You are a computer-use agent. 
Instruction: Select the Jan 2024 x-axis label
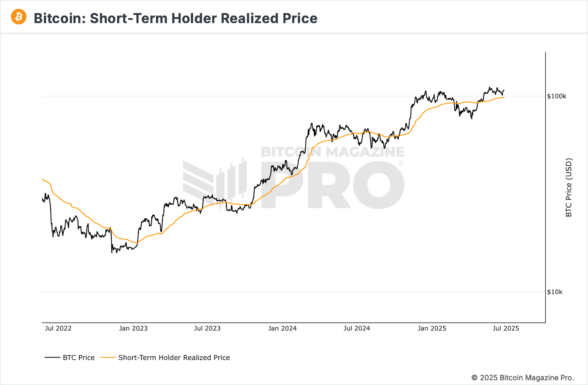(x=282, y=328)
